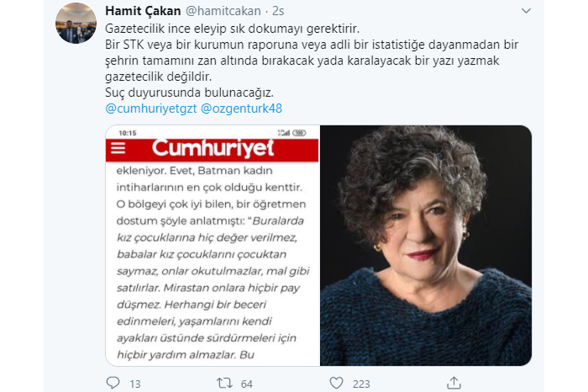Open the @ozgenturk48 mention link
The image size is (588, 392).
click(241, 108)
